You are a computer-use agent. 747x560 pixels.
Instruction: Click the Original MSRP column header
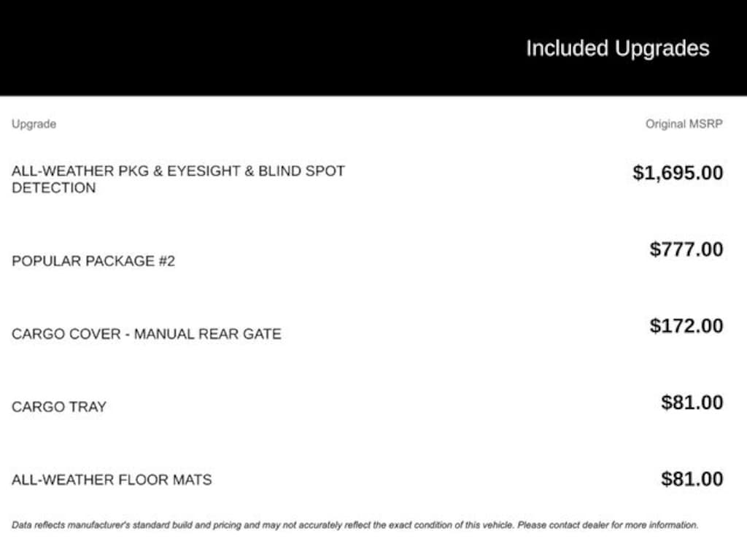tap(684, 124)
